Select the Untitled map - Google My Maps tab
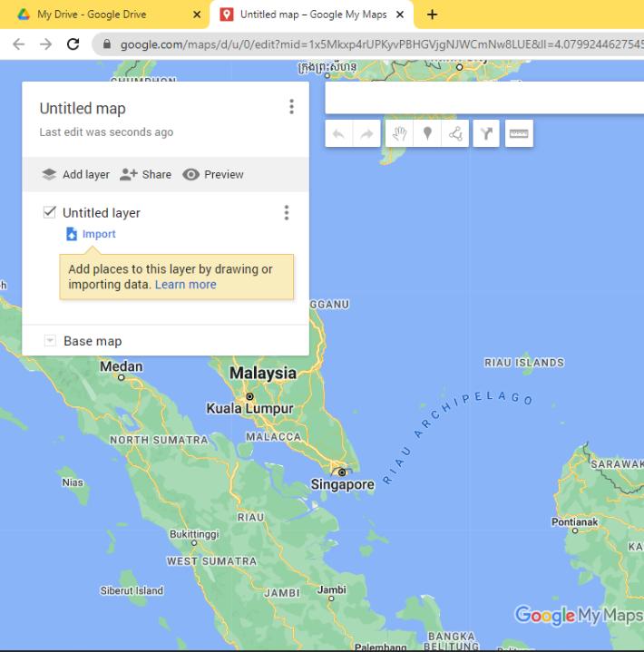This screenshot has width=644, height=652. 313,15
